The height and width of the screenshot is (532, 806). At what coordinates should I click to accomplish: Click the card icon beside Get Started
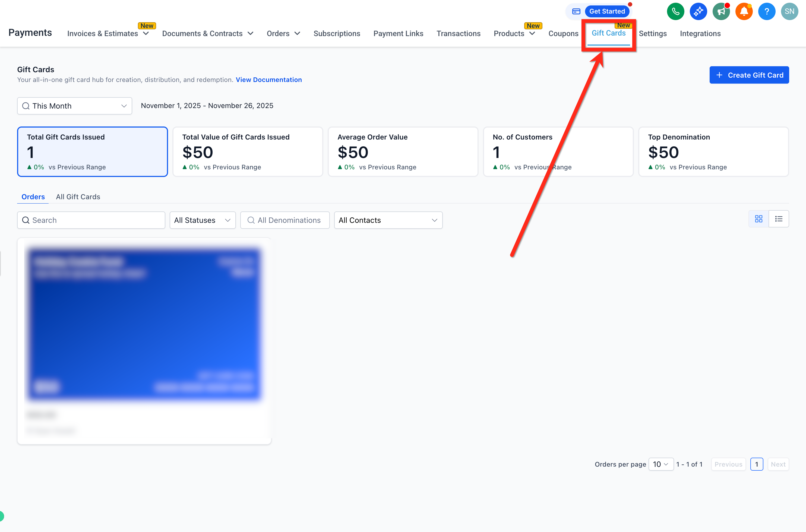pyautogui.click(x=576, y=11)
